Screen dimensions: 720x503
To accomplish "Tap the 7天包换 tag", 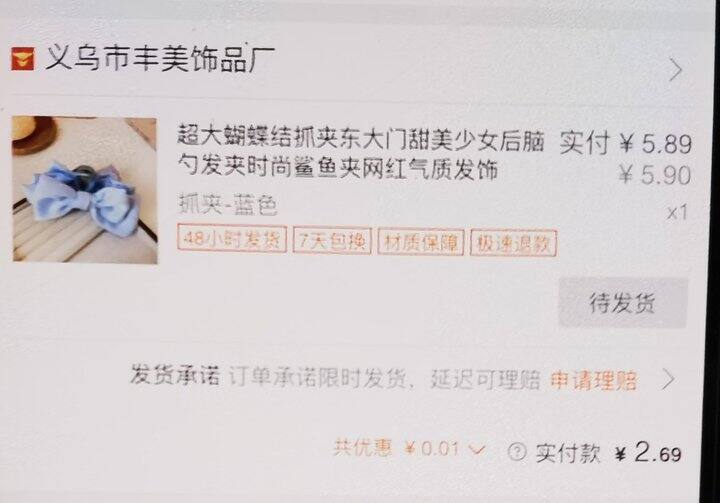I will [332, 240].
